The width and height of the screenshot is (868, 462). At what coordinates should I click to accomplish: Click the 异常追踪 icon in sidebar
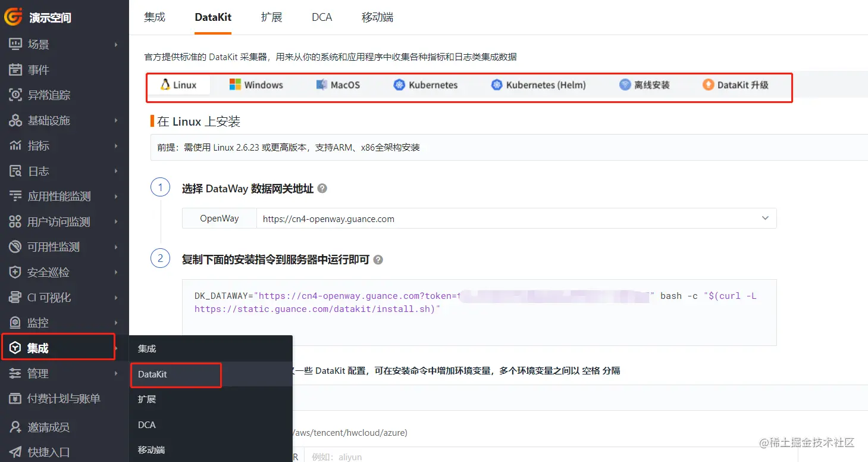15,95
